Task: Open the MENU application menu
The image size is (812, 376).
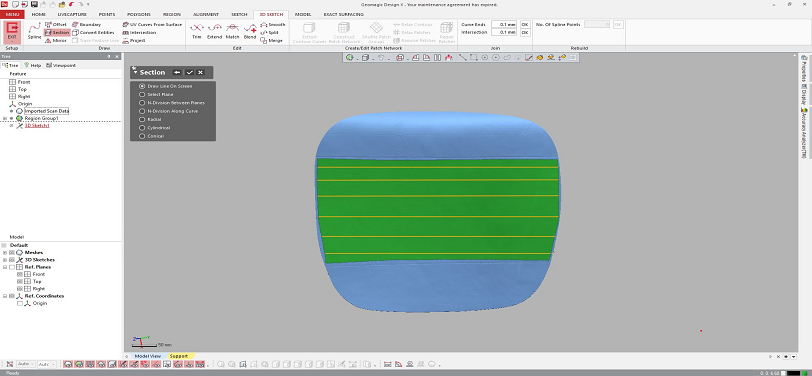Action: (12, 15)
